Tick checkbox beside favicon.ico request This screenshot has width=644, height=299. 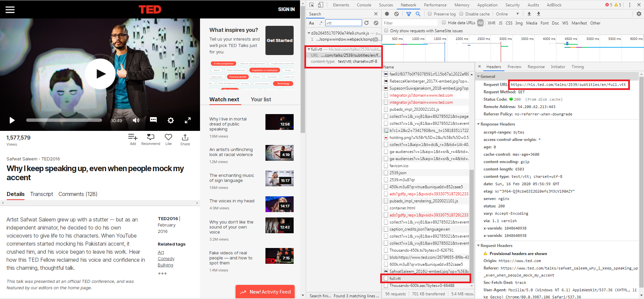click(386, 166)
